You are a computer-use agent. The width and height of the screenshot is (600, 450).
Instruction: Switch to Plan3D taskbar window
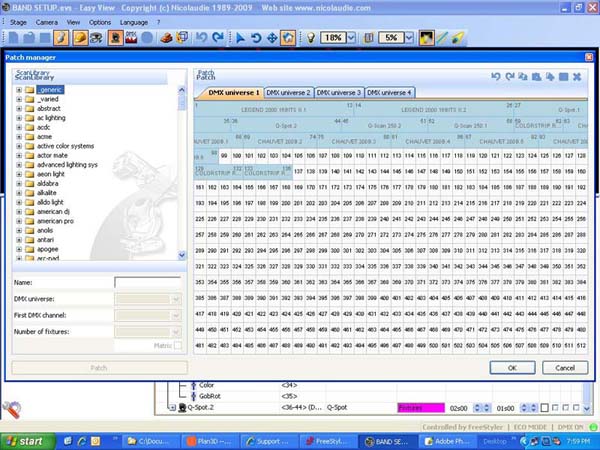[210, 441]
